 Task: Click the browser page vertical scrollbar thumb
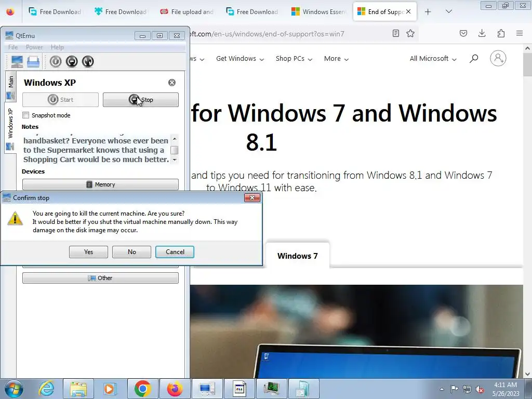coord(527,64)
